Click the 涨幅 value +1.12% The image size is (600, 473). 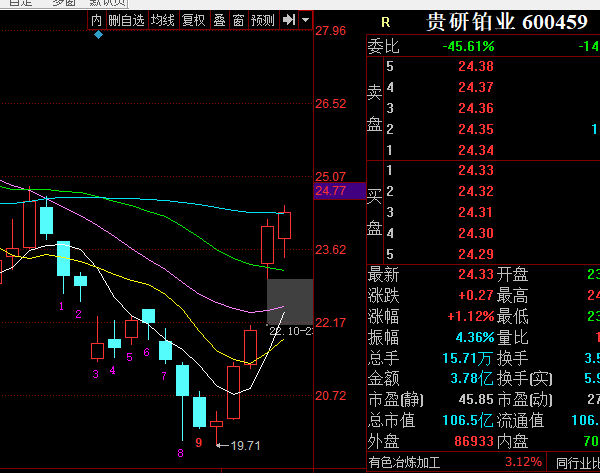point(471,316)
